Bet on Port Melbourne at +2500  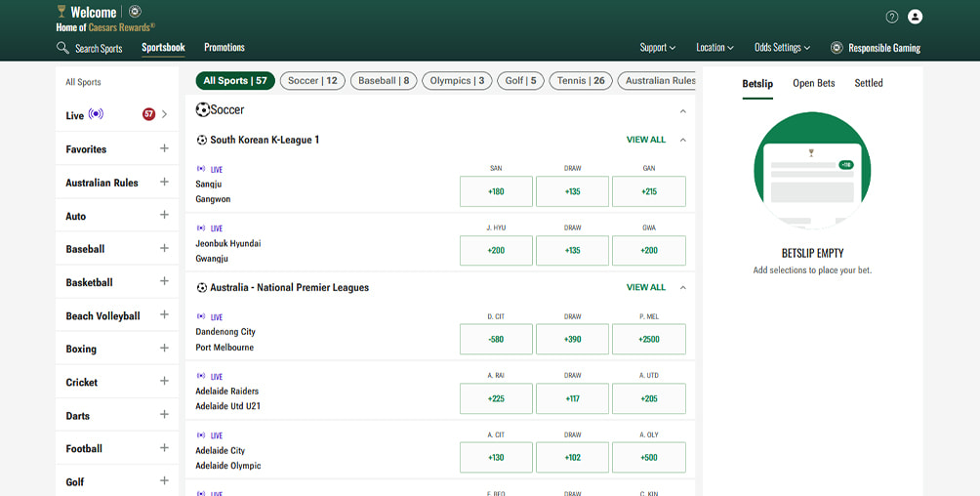tap(649, 339)
